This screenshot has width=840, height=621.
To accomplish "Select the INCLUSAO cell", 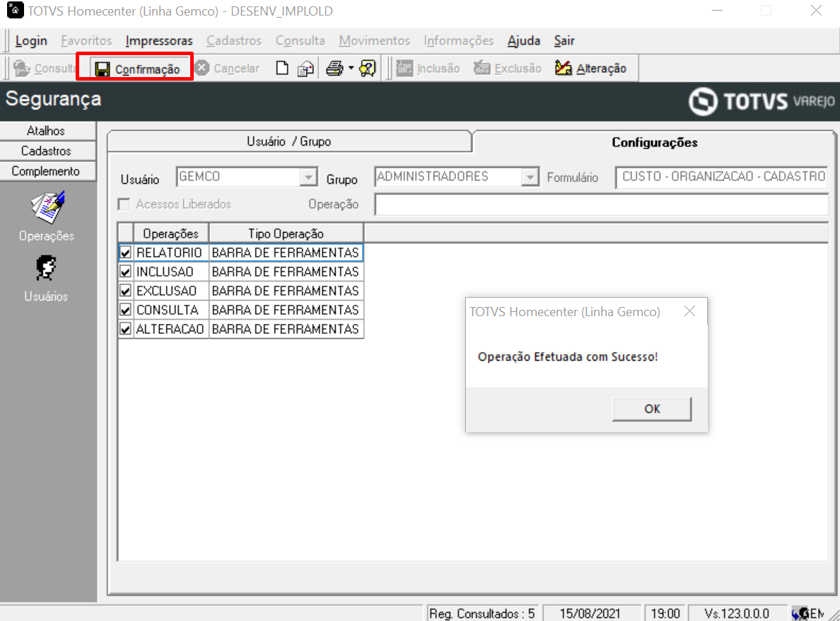I will 170,272.
